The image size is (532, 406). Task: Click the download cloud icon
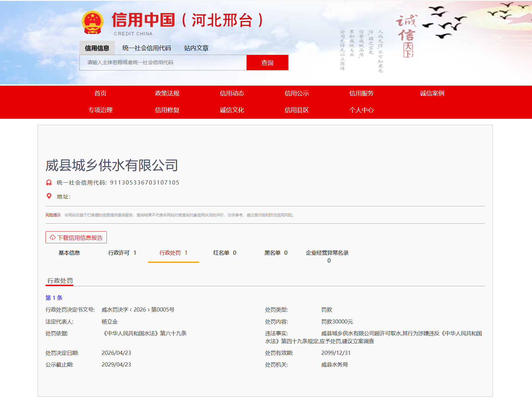52,238
